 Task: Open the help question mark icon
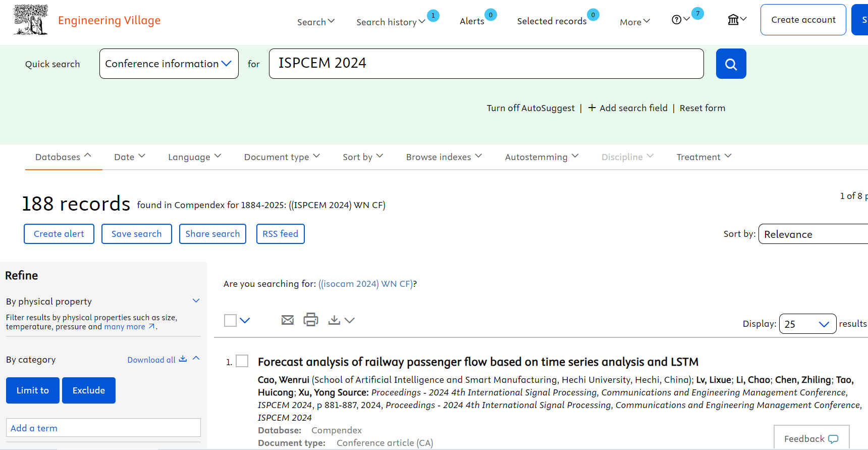click(676, 20)
